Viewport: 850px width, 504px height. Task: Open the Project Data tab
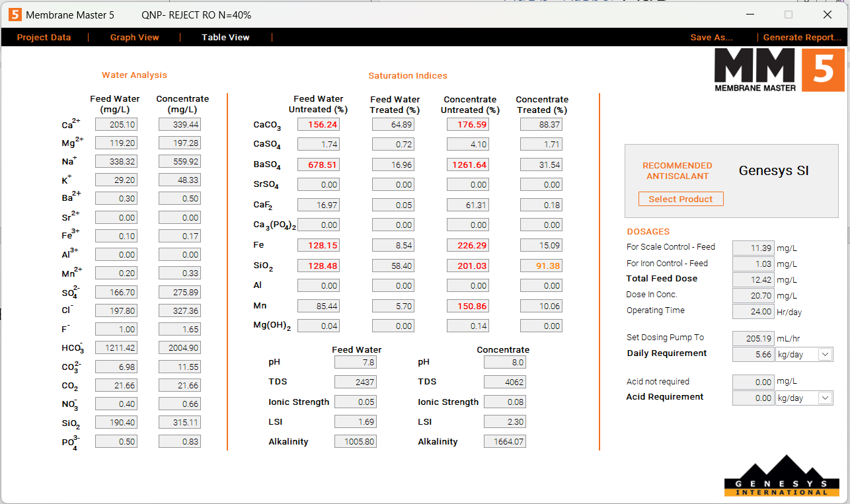(x=44, y=37)
